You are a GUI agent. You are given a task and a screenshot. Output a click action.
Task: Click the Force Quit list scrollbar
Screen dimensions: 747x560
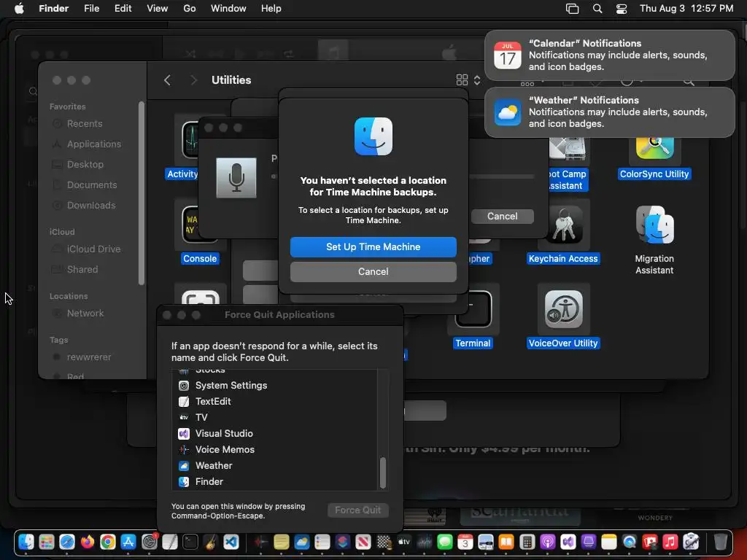382,472
